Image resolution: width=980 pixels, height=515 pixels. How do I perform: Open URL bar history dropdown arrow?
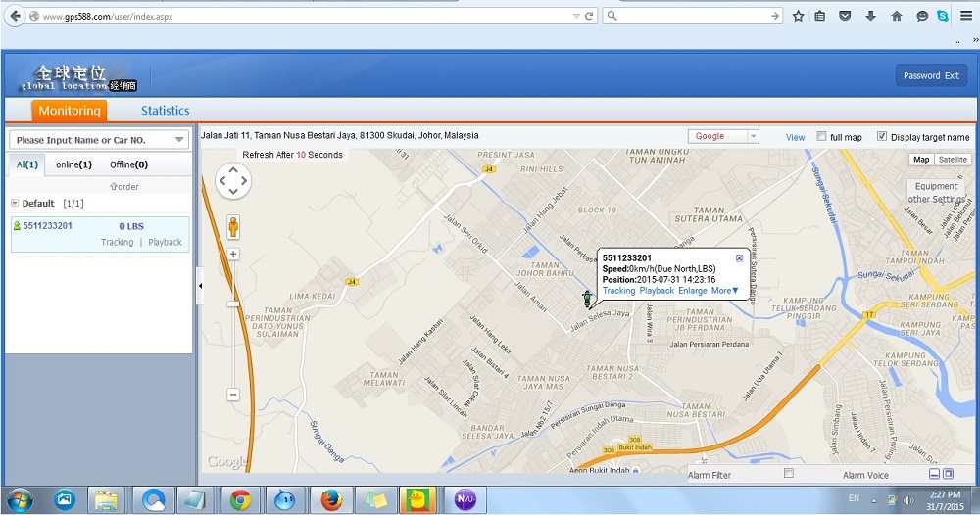click(x=576, y=17)
